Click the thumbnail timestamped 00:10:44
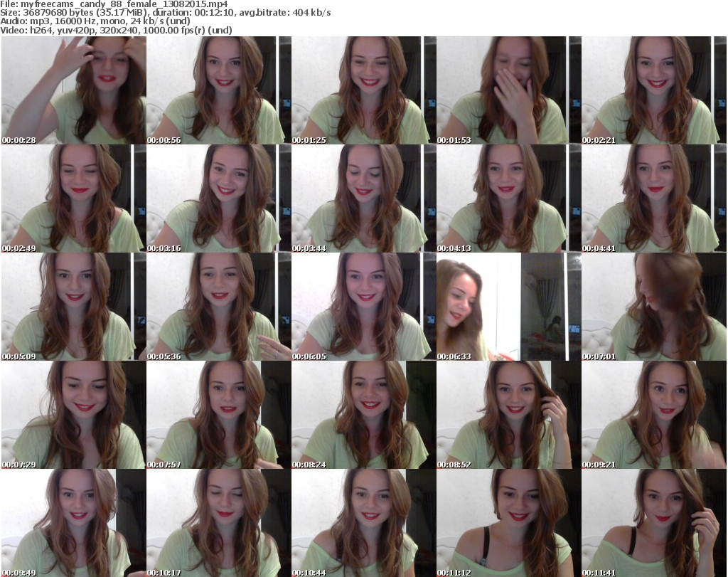 363,523
